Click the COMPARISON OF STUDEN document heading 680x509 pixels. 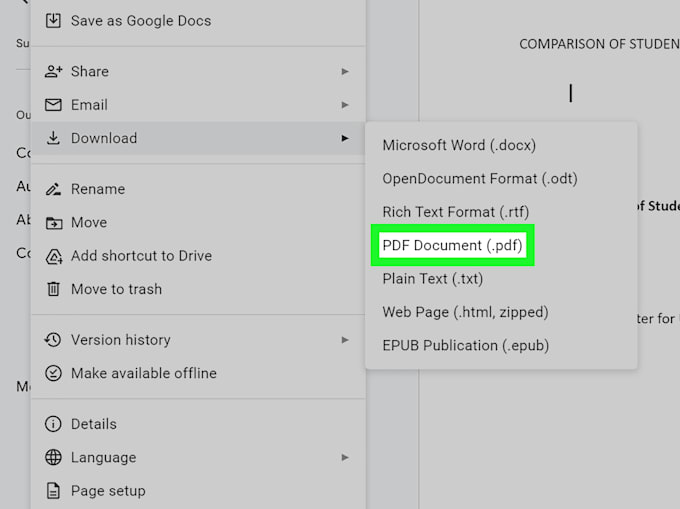point(599,44)
